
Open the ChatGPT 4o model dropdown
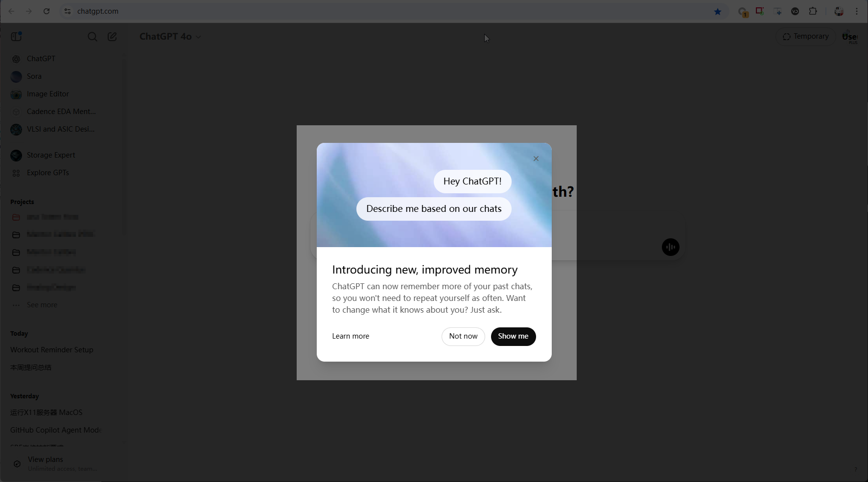click(170, 37)
